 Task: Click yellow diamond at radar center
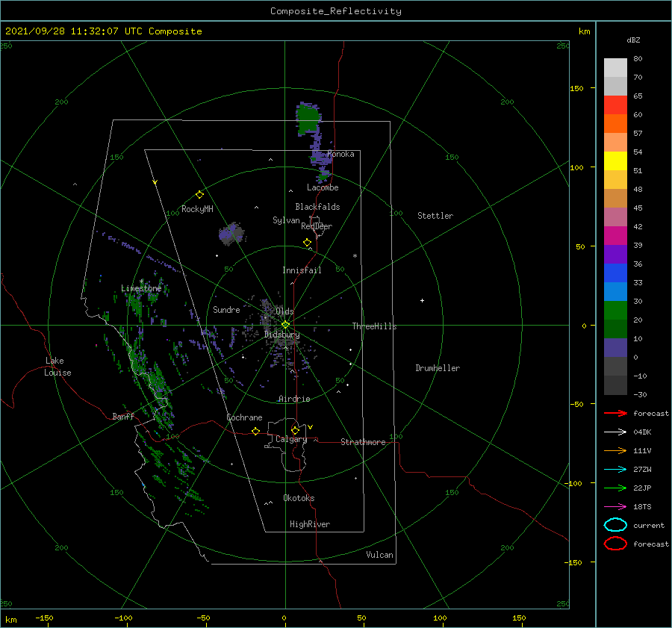tap(285, 325)
